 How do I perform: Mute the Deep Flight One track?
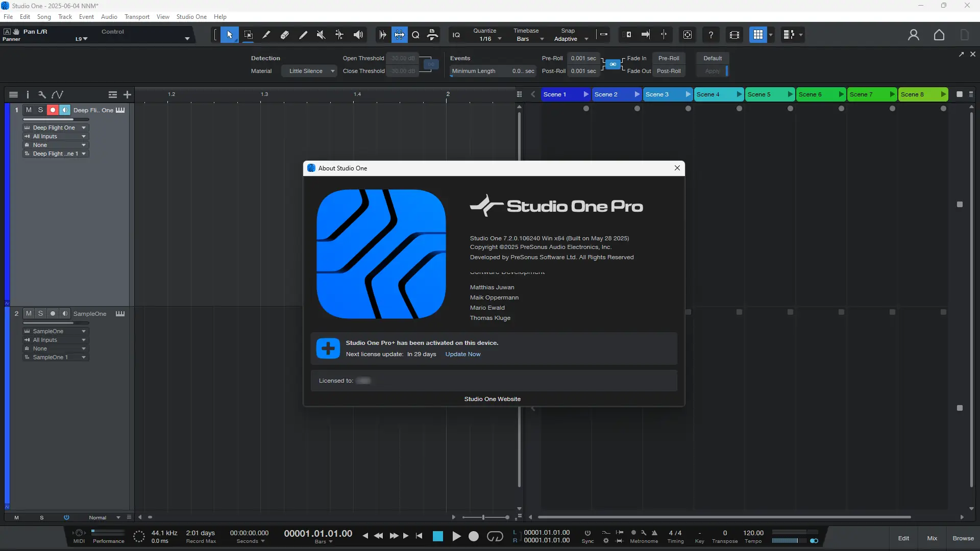(29, 110)
